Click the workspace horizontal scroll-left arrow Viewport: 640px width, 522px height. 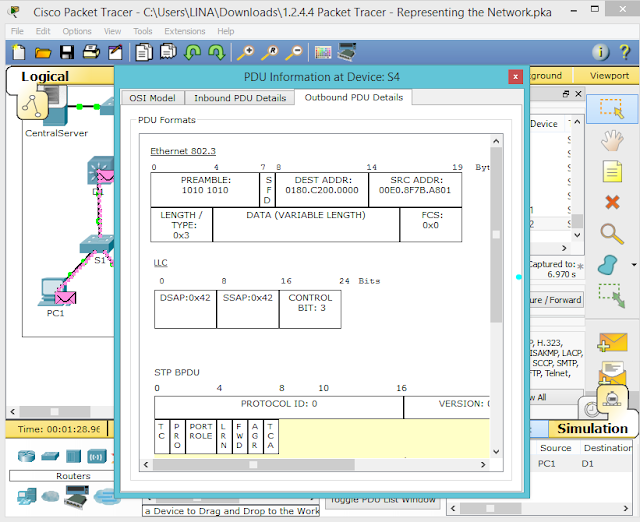point(12,411)
